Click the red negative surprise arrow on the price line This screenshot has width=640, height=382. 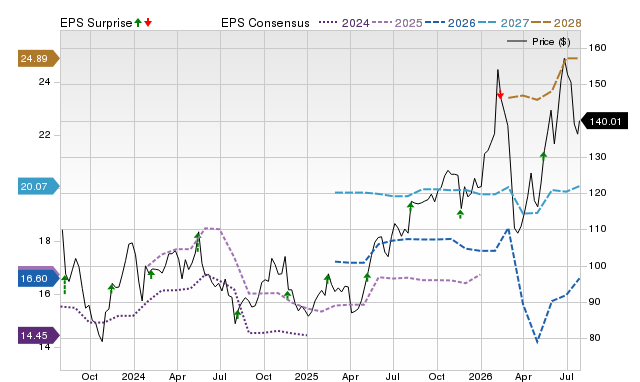click(x=500, y=95)
